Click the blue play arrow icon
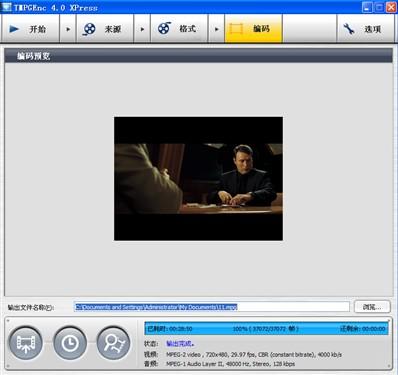This screenshot has width=398, height=375. coord(14,29)
